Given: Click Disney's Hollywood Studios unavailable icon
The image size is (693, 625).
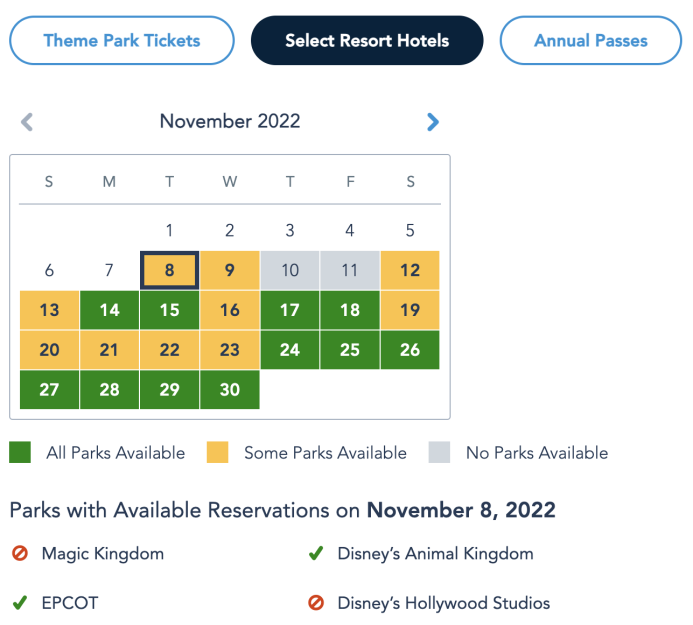Looking at the screenshot, I should pos(316,603).
